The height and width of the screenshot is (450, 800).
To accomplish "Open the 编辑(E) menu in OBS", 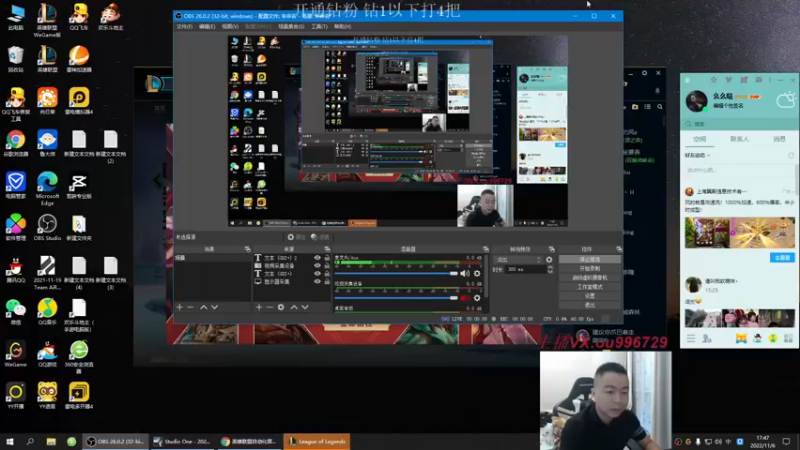I will (207, 27).
